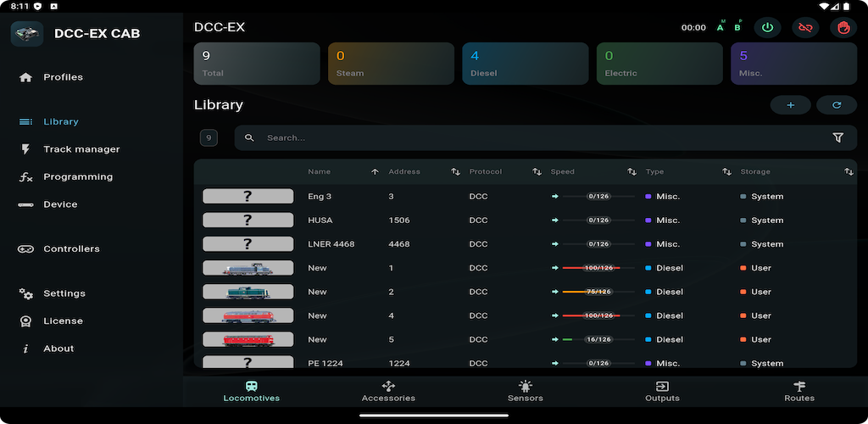Sort by Type column
This screenshot has width=868, height=424.
[x=726, y=172]
